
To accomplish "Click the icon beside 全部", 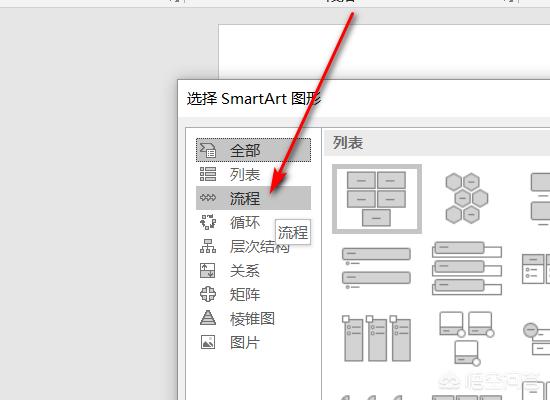I will tap(208, 150).
